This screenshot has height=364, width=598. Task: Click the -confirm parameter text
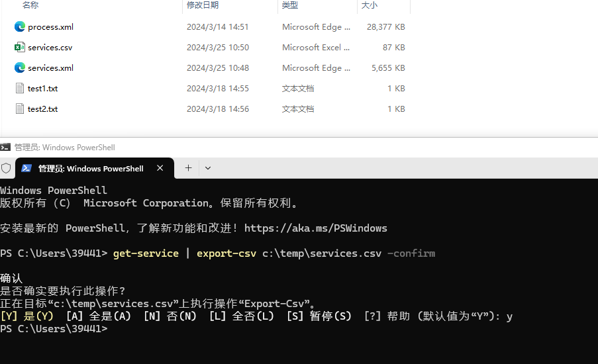click(411, 253)
